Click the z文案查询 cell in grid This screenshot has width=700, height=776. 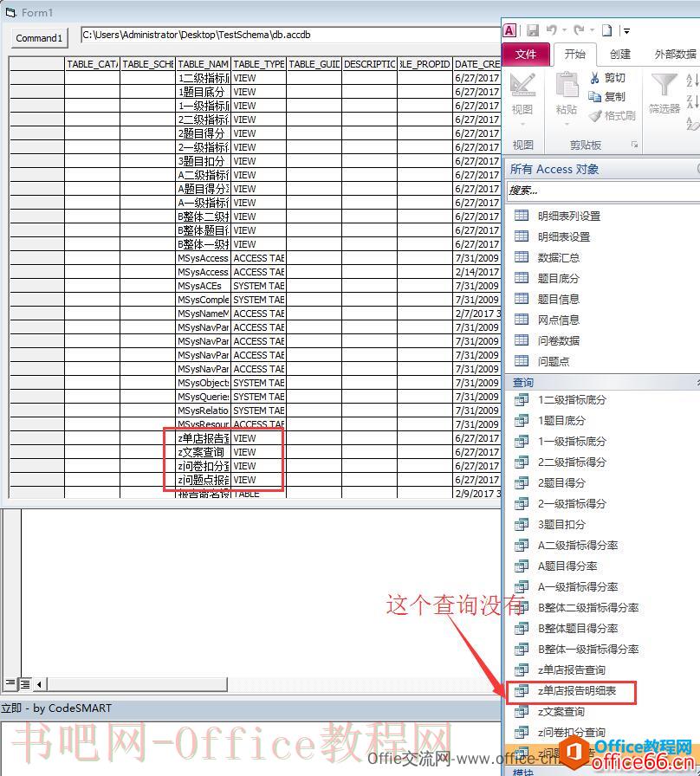[x=204, y=452]
